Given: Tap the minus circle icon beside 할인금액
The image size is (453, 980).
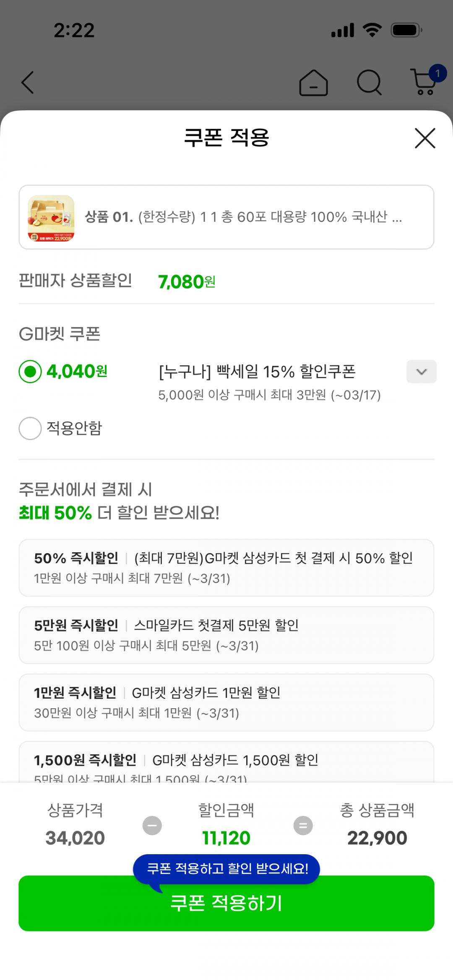Looking at the screenshot, I should pos(152,825).
